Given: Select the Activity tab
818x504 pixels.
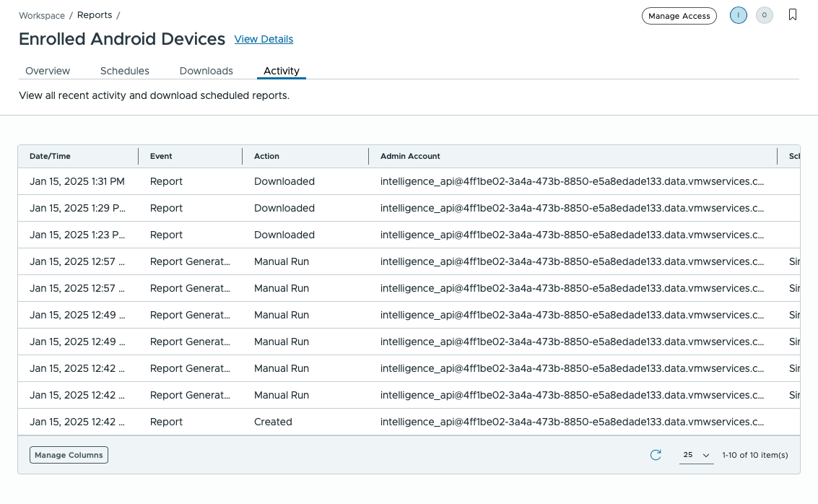Looking at the screenshot, I should click(281, 71).
